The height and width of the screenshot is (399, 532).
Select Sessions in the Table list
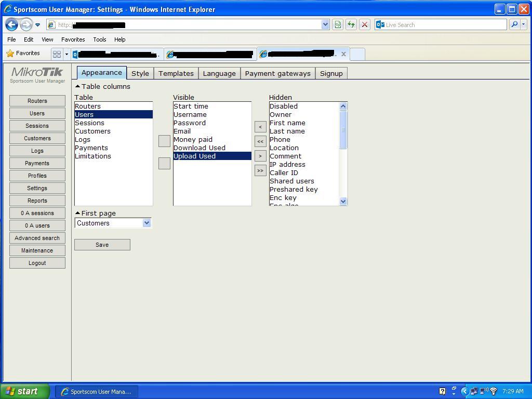pyautogui.click(x=114, y=123)
